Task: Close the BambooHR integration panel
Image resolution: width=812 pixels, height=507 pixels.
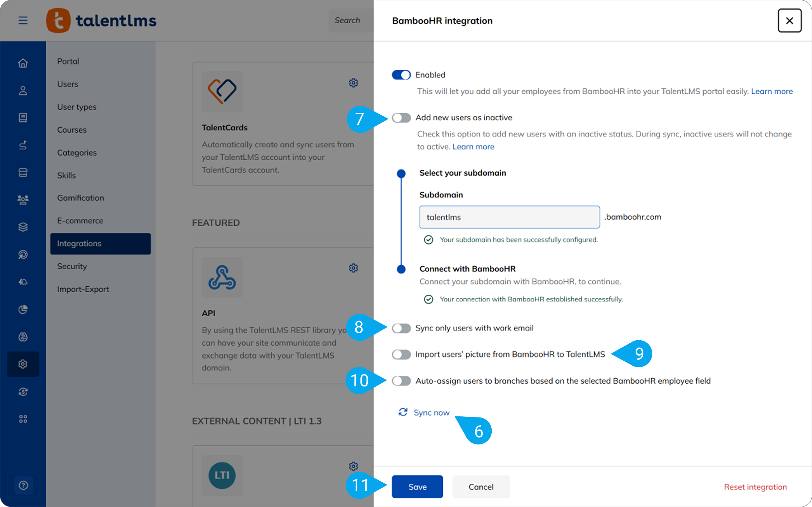Action: point(789,20)
